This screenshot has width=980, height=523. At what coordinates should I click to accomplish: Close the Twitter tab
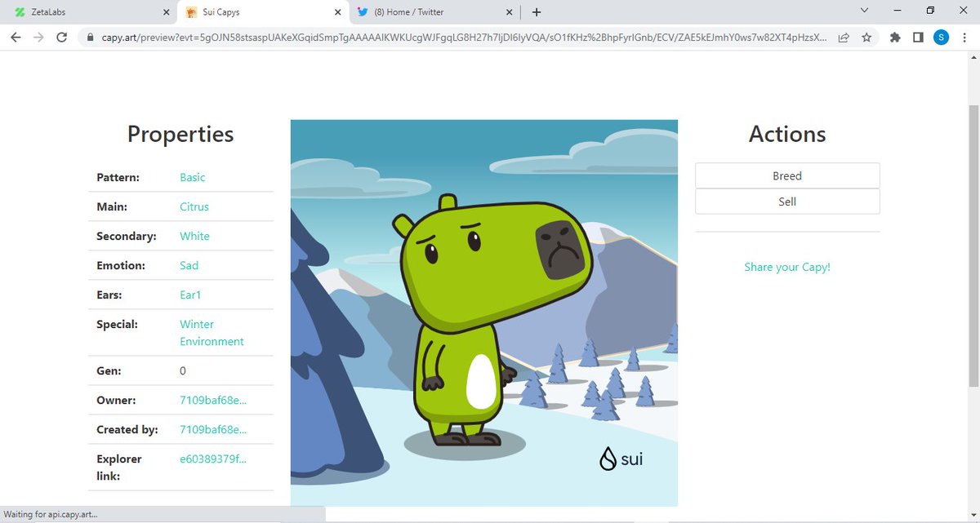click(509, 12)
